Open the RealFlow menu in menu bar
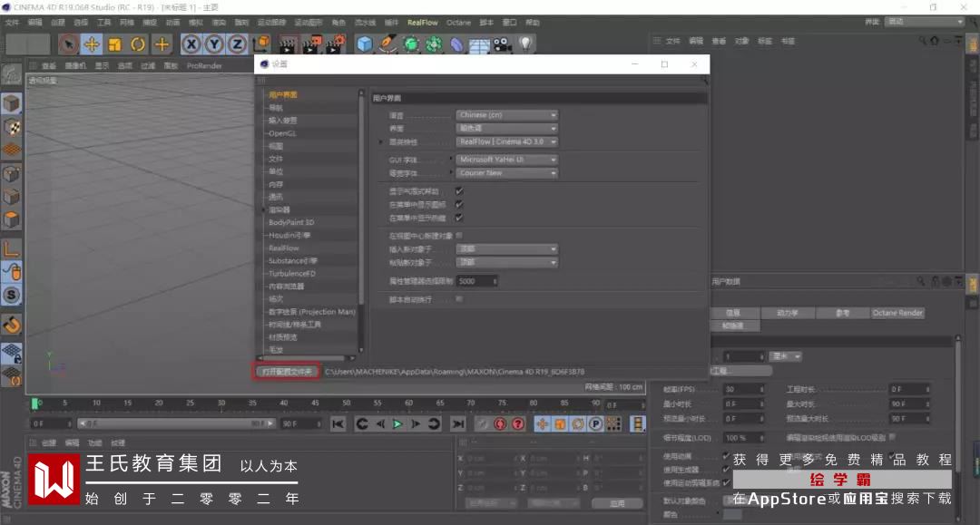Image resolution: width=980 pixels, height=525 pixels. tap(423, 23)
